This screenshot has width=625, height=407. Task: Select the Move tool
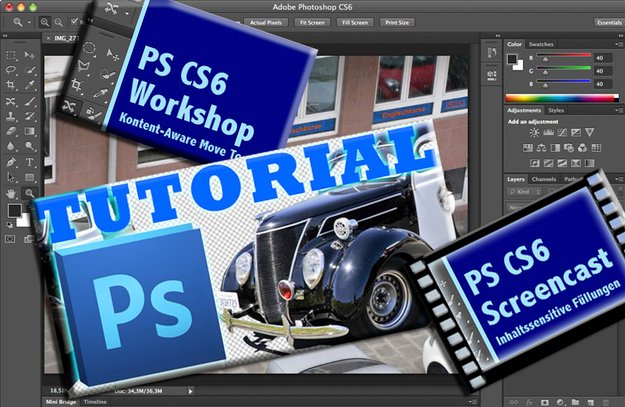[x=29, y=55]
